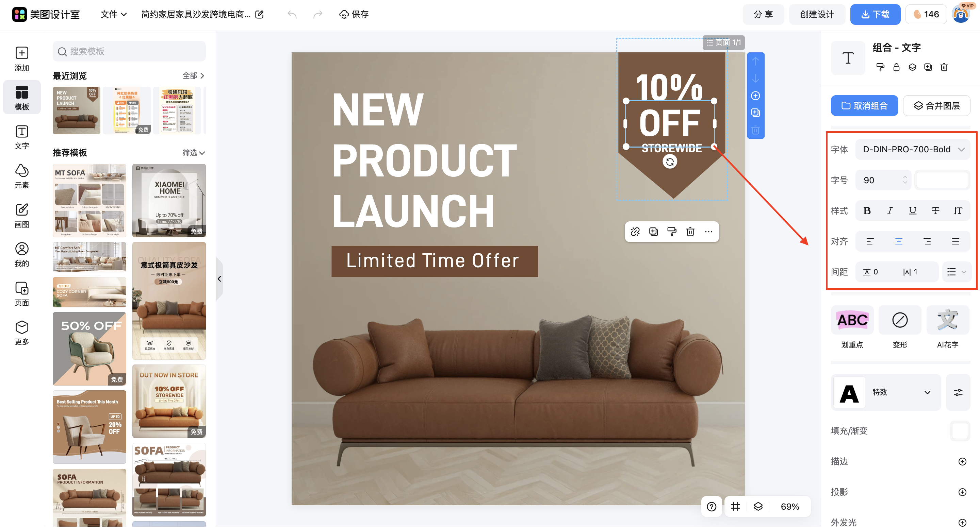
Task: Click the 取消组合 ungroup button
Action: pyautogui.click(x=864, y=106)
